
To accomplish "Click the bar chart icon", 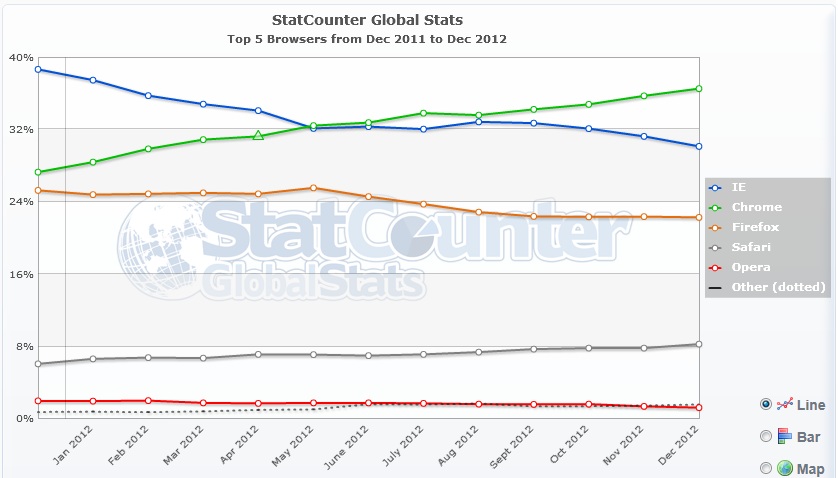I will click(x=785, y=436).
